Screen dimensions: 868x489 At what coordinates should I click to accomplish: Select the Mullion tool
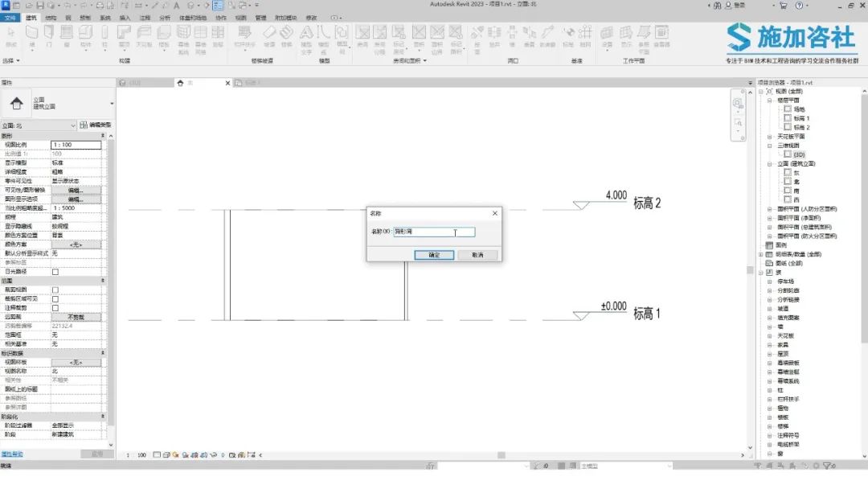218,36
